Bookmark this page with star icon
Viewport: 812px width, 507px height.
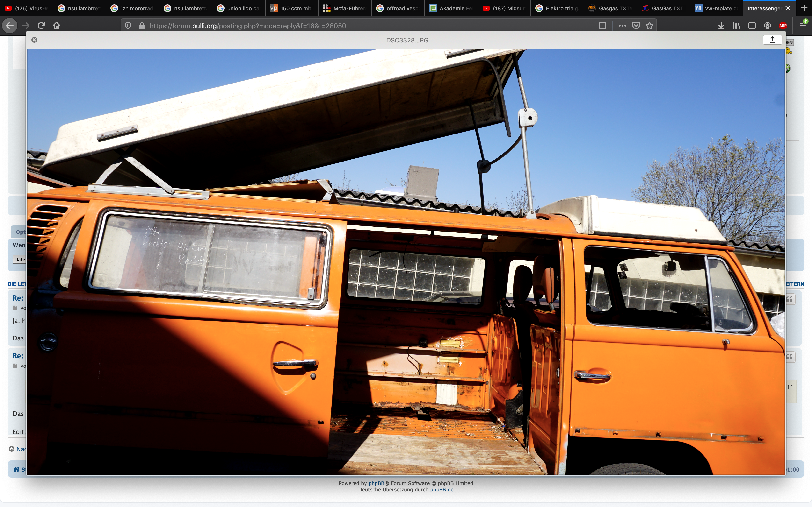click(650, 26)
